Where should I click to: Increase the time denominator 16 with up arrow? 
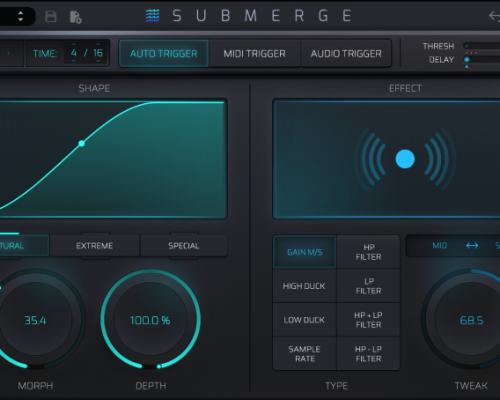[98, 44]
